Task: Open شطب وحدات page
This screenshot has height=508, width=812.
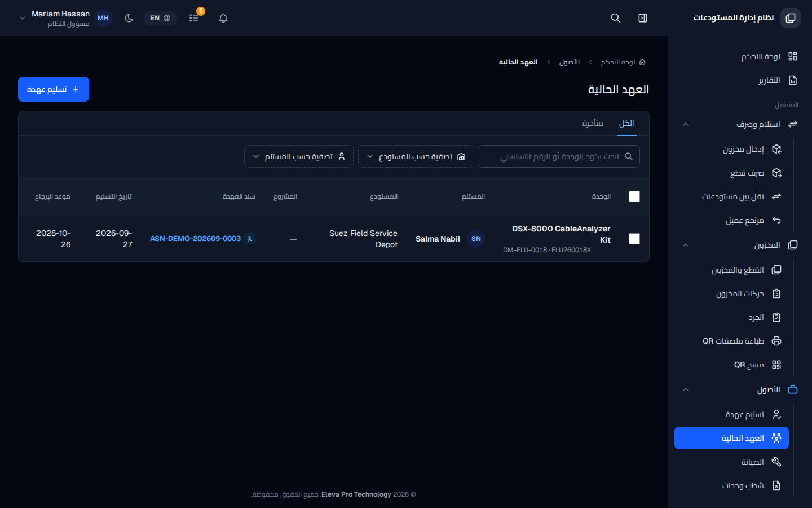Action: (732, 485)
